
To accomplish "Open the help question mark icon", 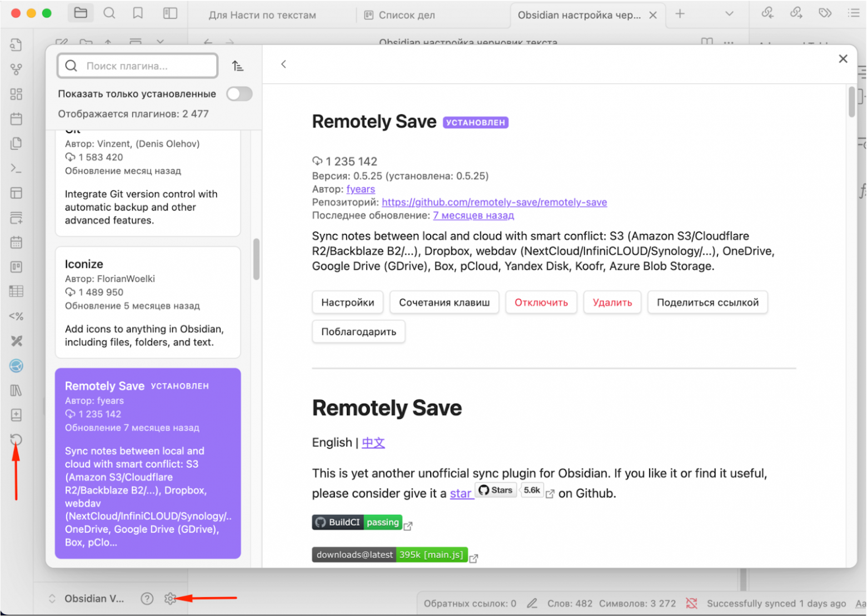I will point(147,598).
